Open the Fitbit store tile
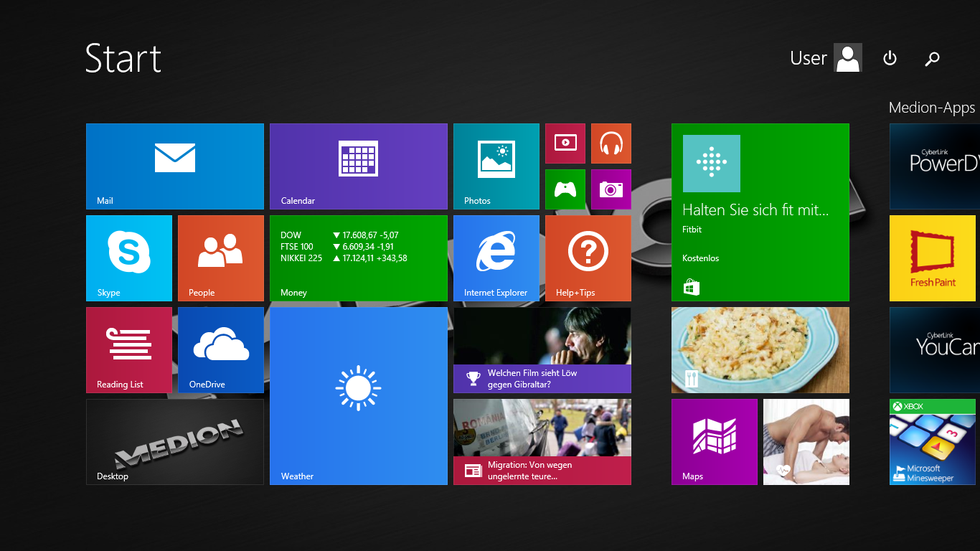Viewport: 980px width, 551px height. click(760, 212)
